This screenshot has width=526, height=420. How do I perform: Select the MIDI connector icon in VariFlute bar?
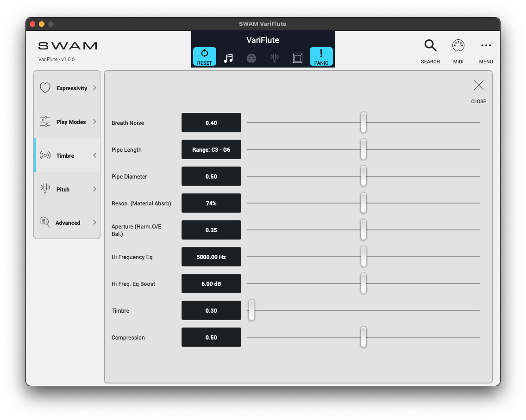pyautogui.click(x=251, y=58)
